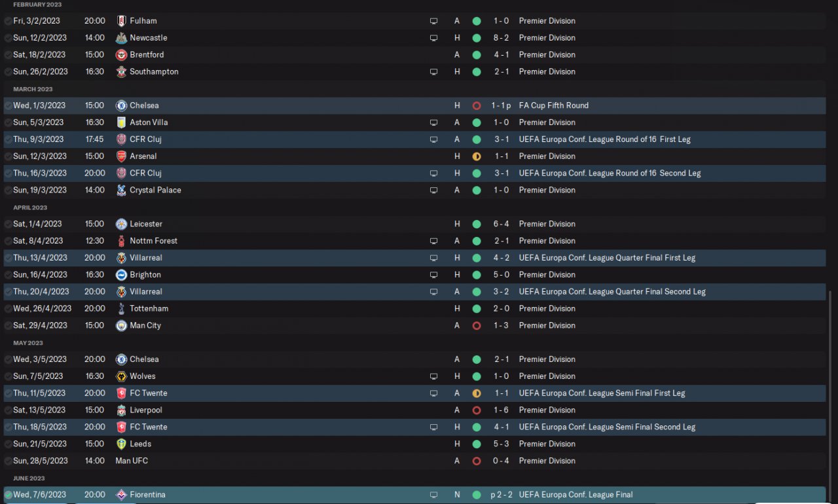Open the Fiorentina team name link
The height and width of the screenshot is (504, 838).
[147, 495]
